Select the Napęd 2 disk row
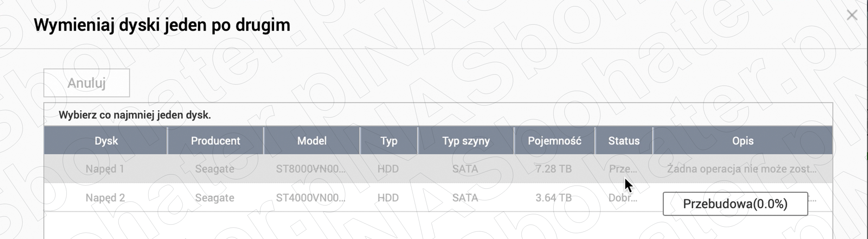The width and height of the screenshot is (868, 239). [105, 198]
